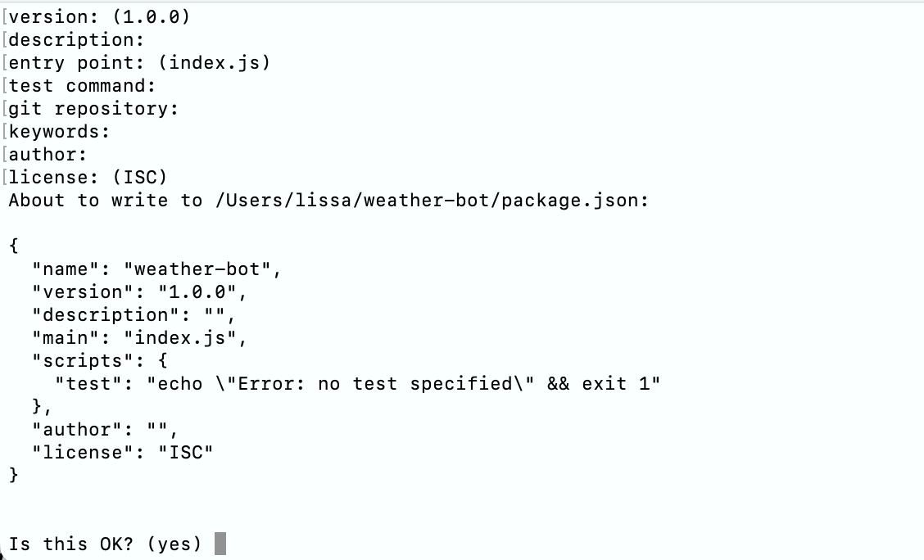Click the "keywords:" prompt line

[59, 131]
